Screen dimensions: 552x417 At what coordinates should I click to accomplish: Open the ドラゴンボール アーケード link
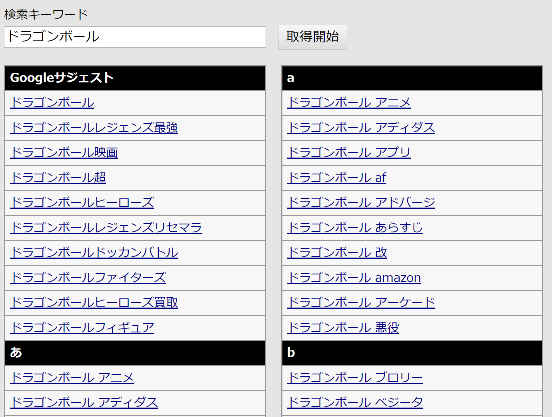point(361,303)
